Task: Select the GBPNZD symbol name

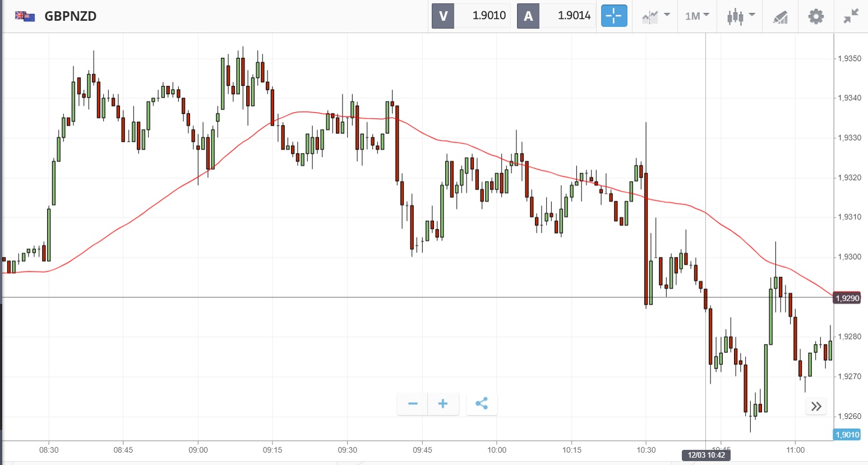Action: tap(71, 16)
